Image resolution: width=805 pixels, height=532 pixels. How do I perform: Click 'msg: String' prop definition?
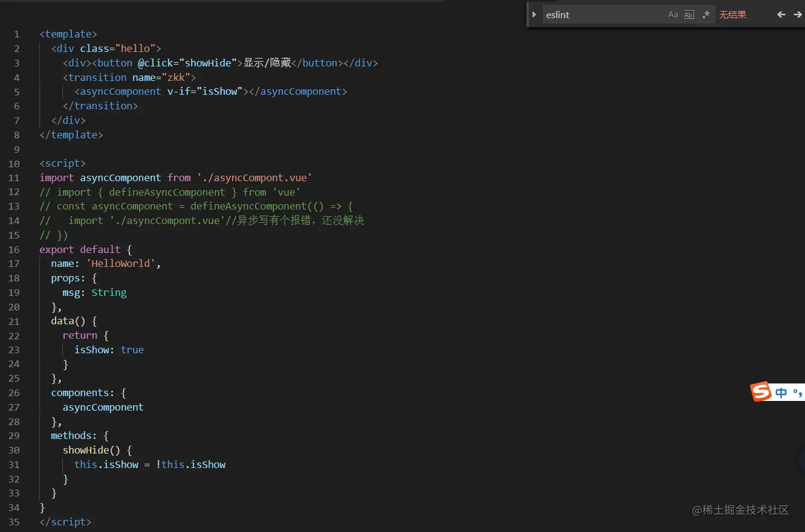click(x=94, y=292)
